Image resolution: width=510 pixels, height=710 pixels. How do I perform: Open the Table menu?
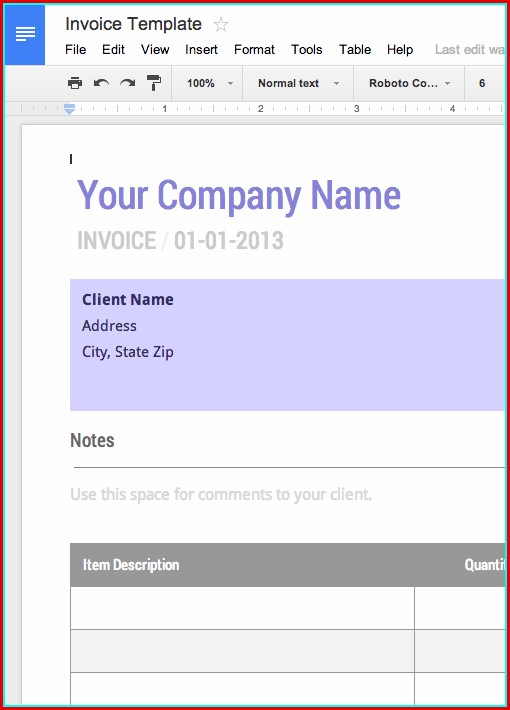(x=355, y=49)
